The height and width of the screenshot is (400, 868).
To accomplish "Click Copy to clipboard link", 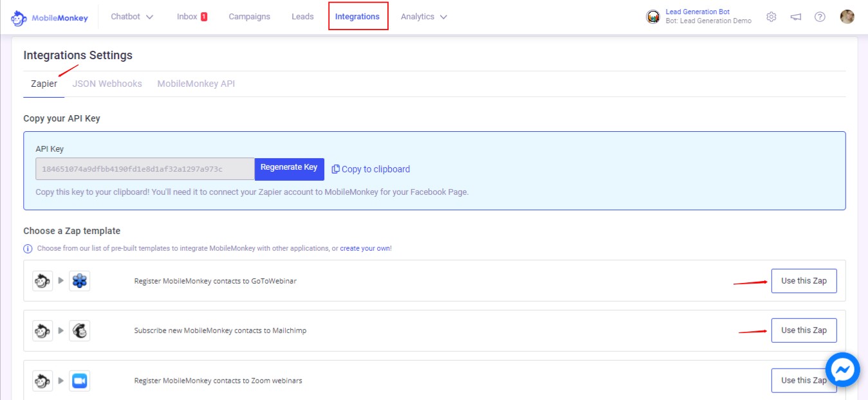I will [371, 169].
